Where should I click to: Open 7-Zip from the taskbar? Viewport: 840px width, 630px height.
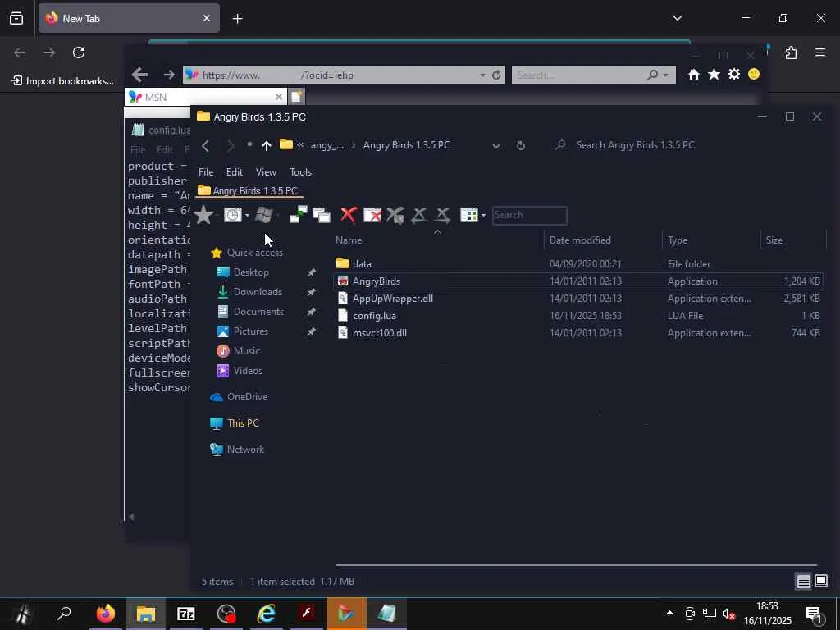coord(186,614)
